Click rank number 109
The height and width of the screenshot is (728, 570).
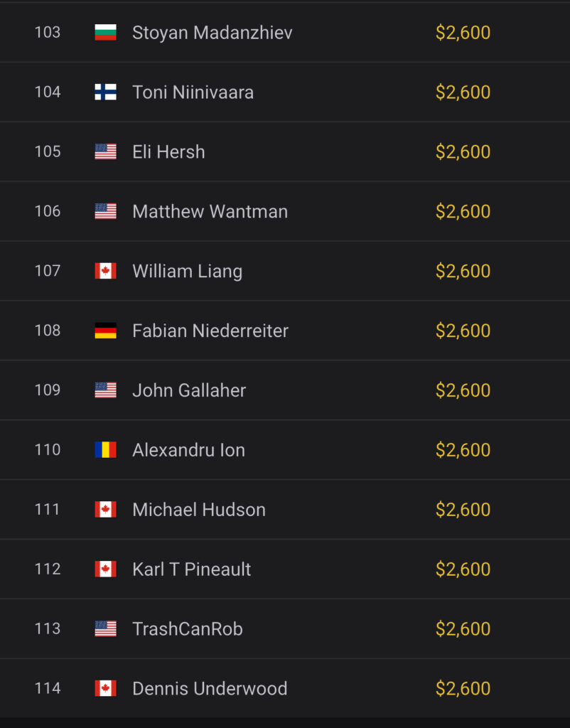click(x=48, y=390)
